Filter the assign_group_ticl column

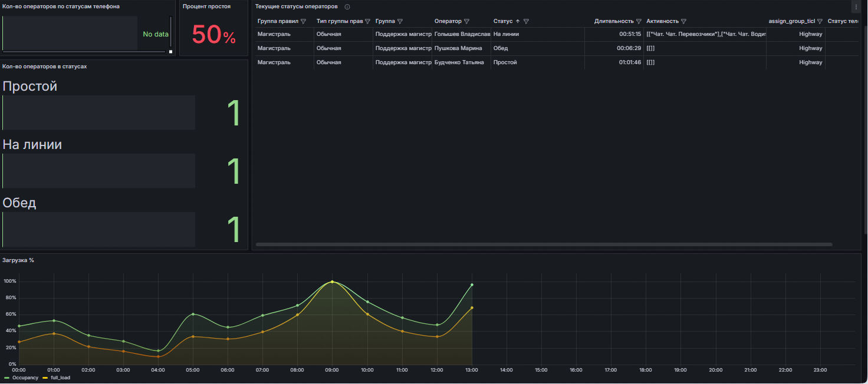(820, 21)
